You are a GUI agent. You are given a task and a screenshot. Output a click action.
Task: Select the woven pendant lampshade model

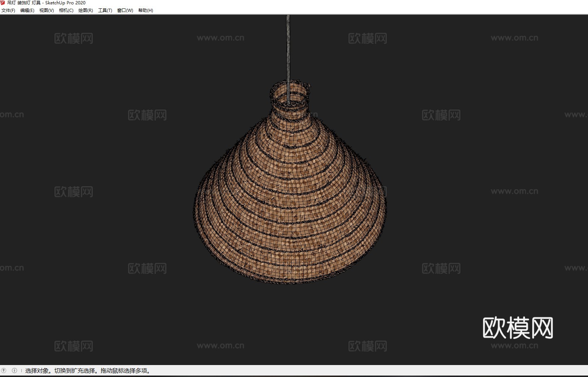290,188
